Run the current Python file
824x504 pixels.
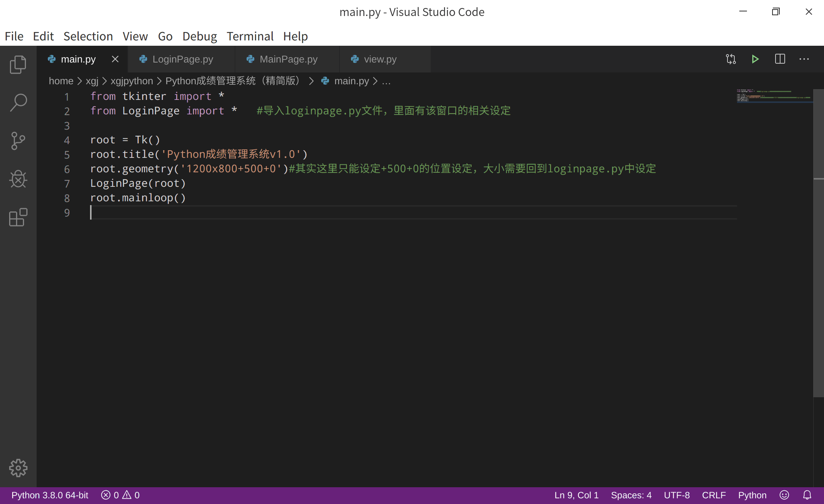(755, 59)
